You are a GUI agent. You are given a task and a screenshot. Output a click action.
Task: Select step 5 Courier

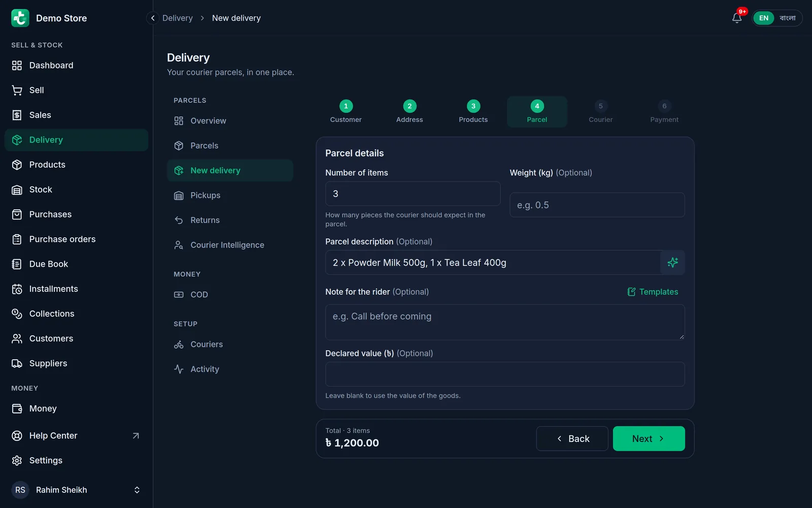pyautogui.click(x=600, y=112)
